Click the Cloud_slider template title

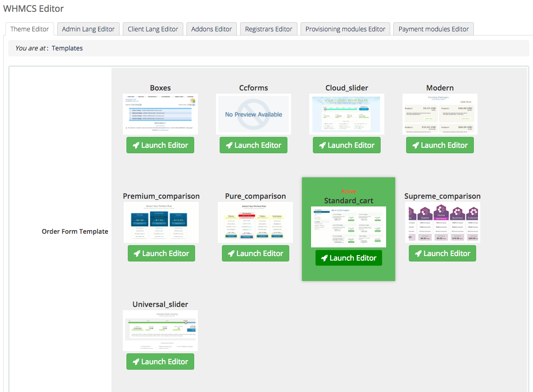point(347,88)
